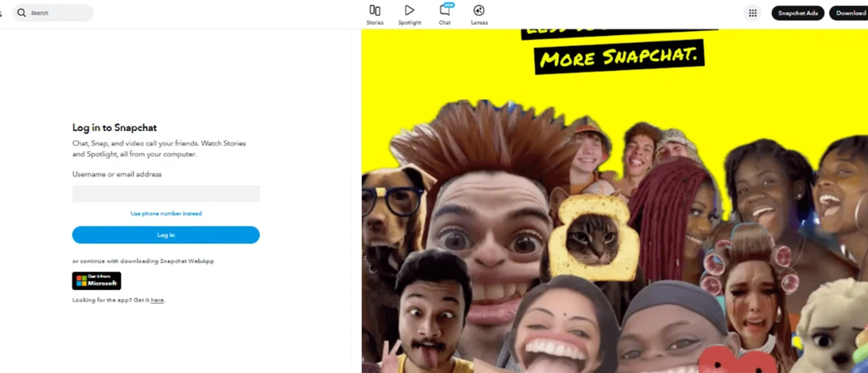This screenshot has width=868, height=373.
Task: Click the 'Username or email address' label
Action: pyautogui.click(x=117, y=174)
